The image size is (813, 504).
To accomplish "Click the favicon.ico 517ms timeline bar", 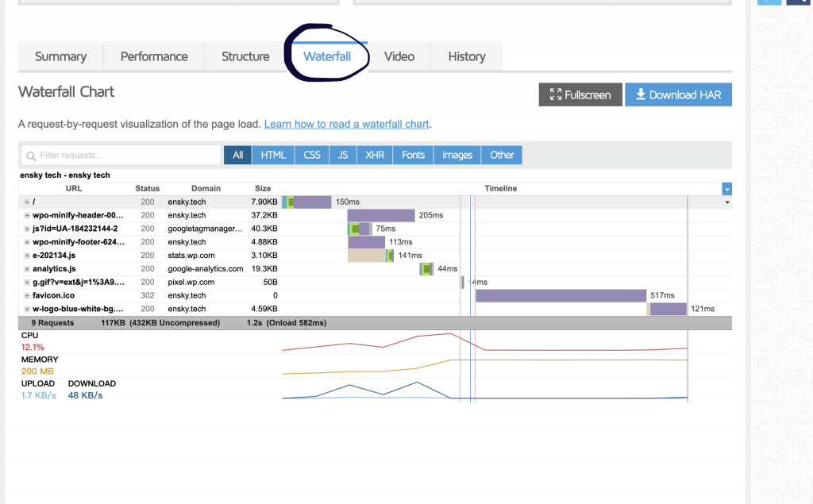I will click(x=561, y=295).
